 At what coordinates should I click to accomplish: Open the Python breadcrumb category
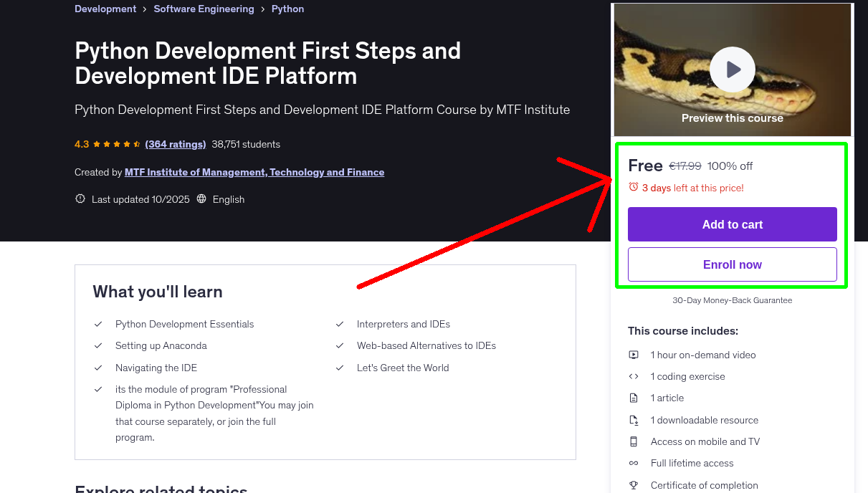pyautogui.click(x=287, y=8)
